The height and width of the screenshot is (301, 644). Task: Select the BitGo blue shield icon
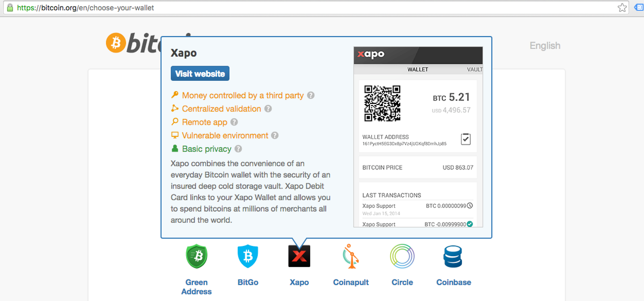(248, 256)
